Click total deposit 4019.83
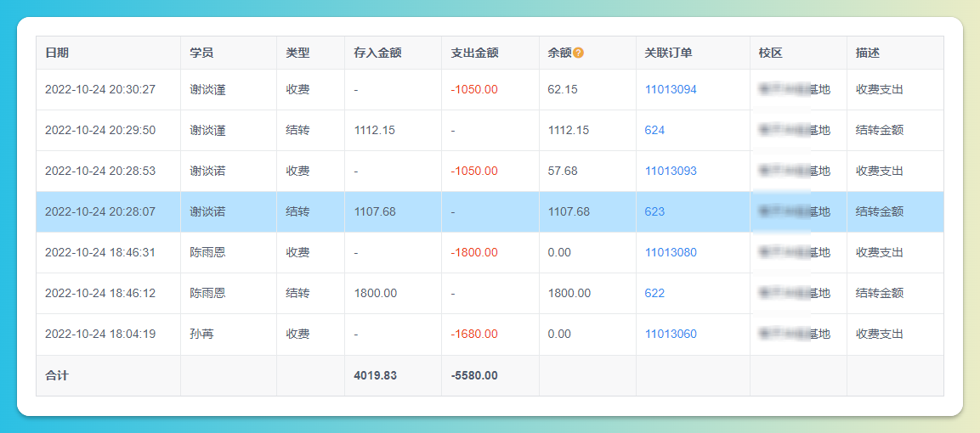 pos(375,375)
